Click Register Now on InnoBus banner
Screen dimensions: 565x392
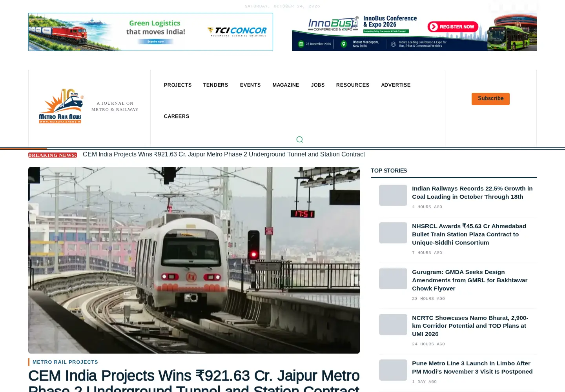(453, 27)
